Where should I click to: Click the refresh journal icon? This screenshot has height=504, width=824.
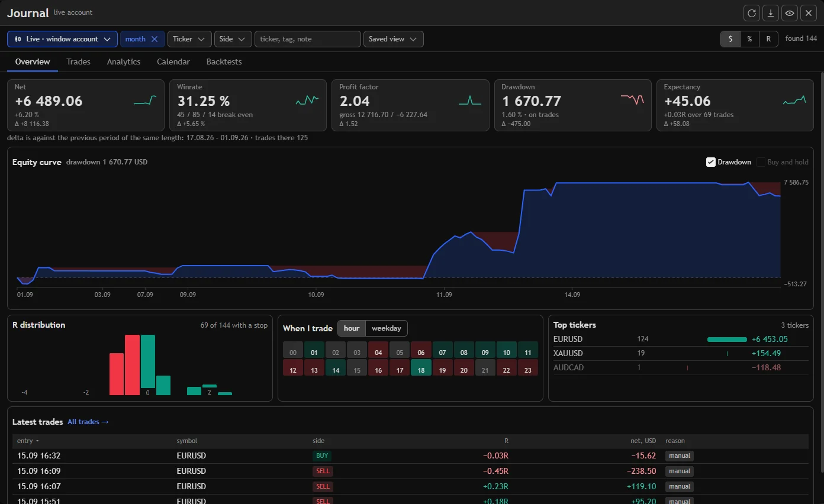tap(752, 13)
